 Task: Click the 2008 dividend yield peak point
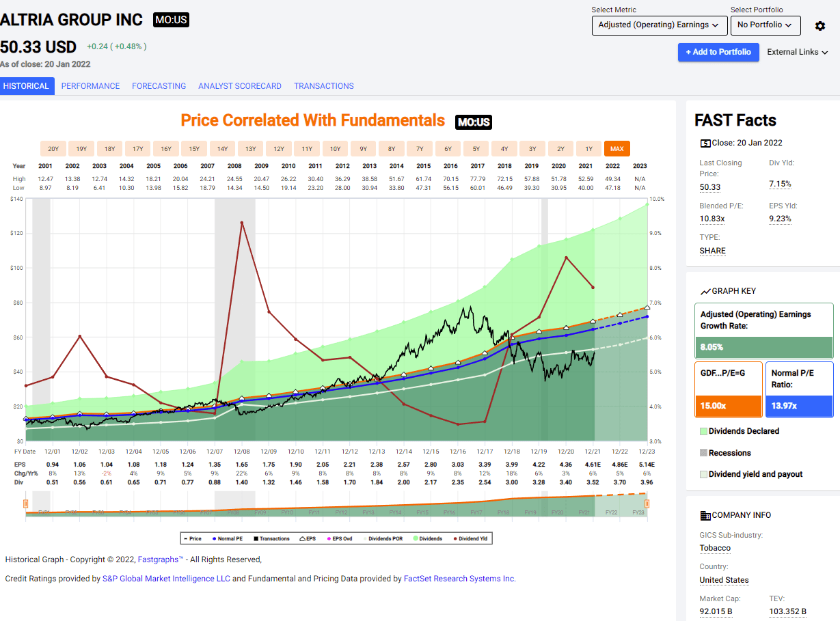coord(241,223)
